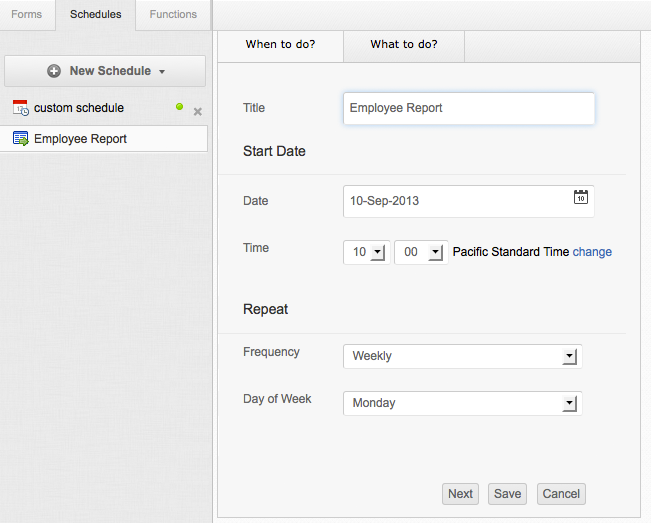Viewport: 651px width, 523px height.
Task: Click the change time zone link
Action: [592, 252]
